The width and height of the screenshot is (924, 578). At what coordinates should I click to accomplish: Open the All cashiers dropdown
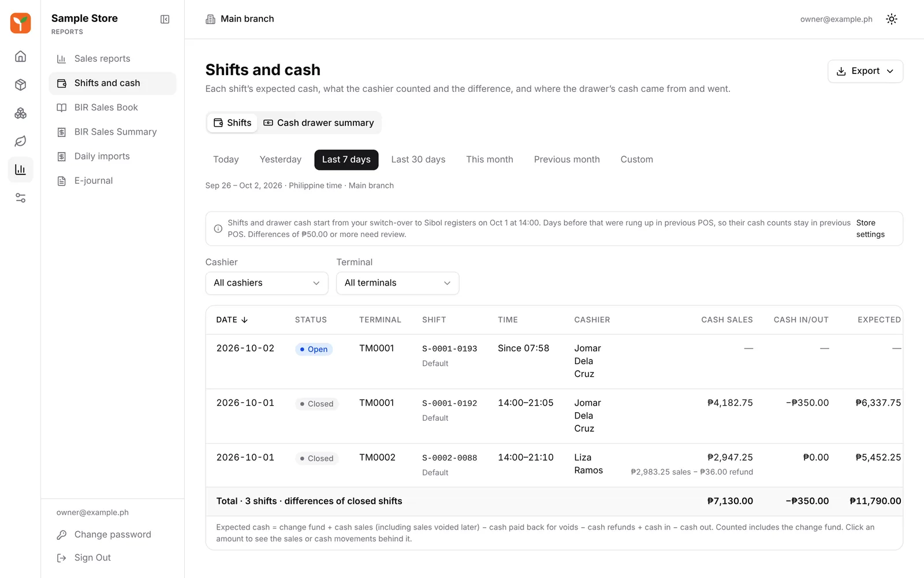[267, 283]
